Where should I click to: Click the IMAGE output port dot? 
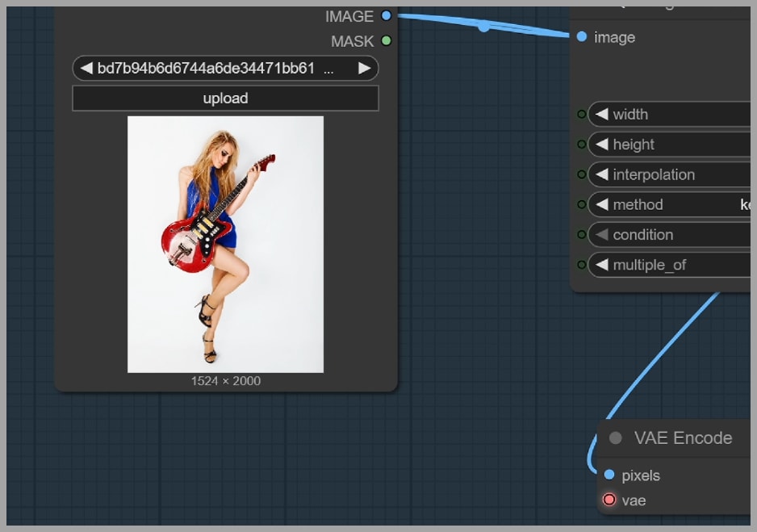pyautogui.click(x=386, y=16)
